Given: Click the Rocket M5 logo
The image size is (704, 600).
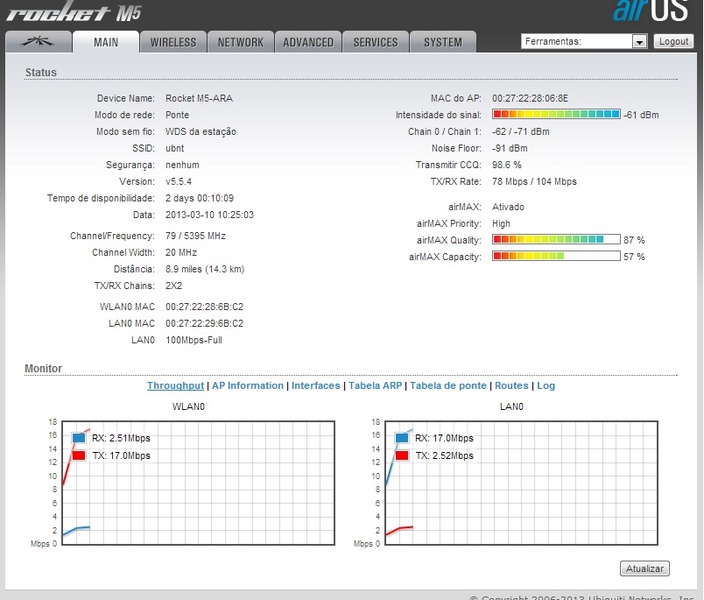Looking at the screenshot, I should 74,12.
